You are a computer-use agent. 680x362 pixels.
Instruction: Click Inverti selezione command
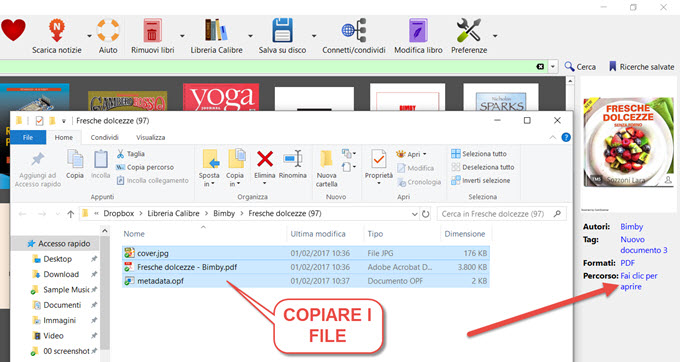click(481, 180)
